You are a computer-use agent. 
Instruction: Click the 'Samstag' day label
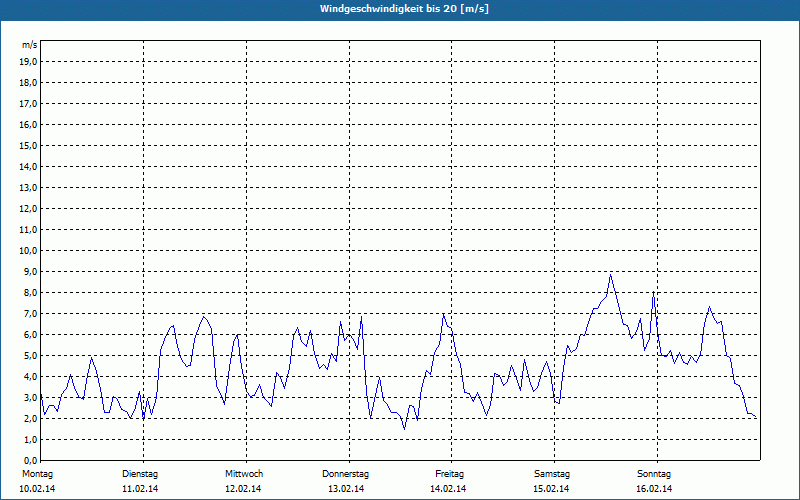pyautogui.click(x=552, y=474)
